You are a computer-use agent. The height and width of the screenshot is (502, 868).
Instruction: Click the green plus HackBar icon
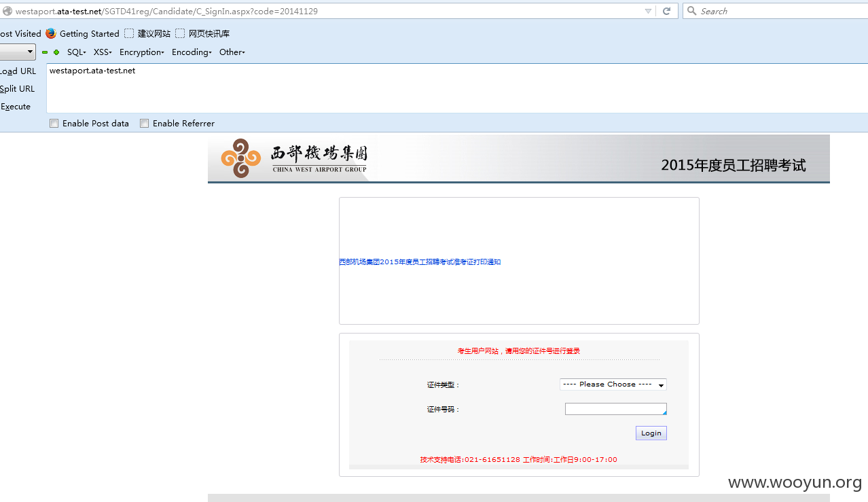coord(56,52)
